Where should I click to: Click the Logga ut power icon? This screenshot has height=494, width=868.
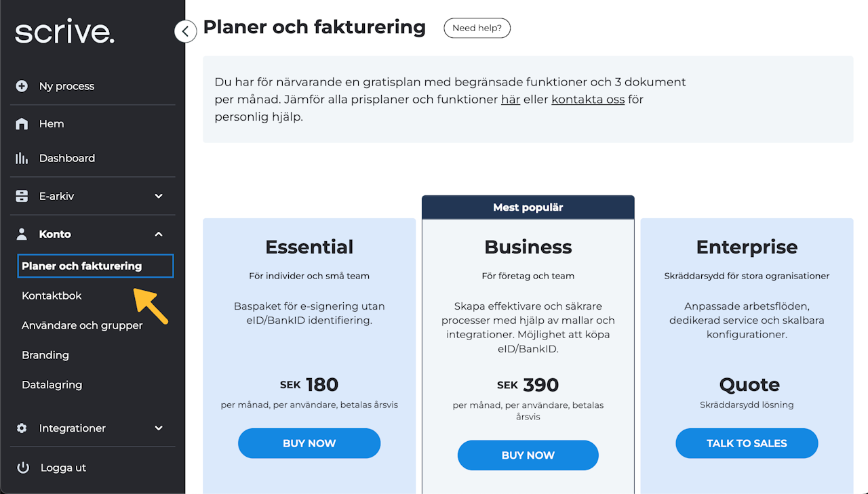[23, 468]
